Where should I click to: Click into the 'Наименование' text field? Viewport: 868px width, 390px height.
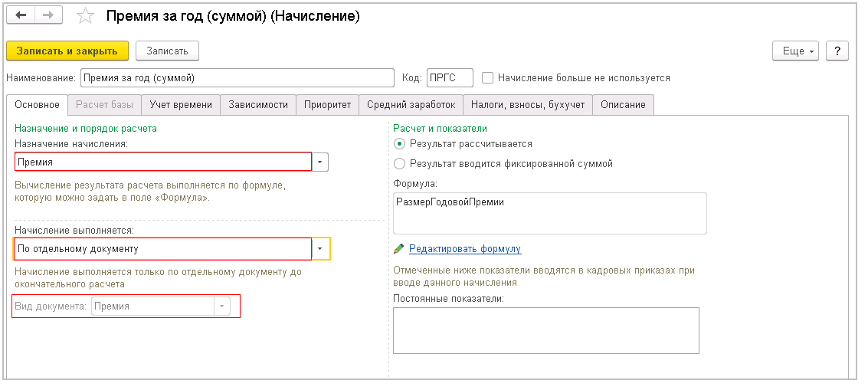pyautogui.click(x=237, y=78)
